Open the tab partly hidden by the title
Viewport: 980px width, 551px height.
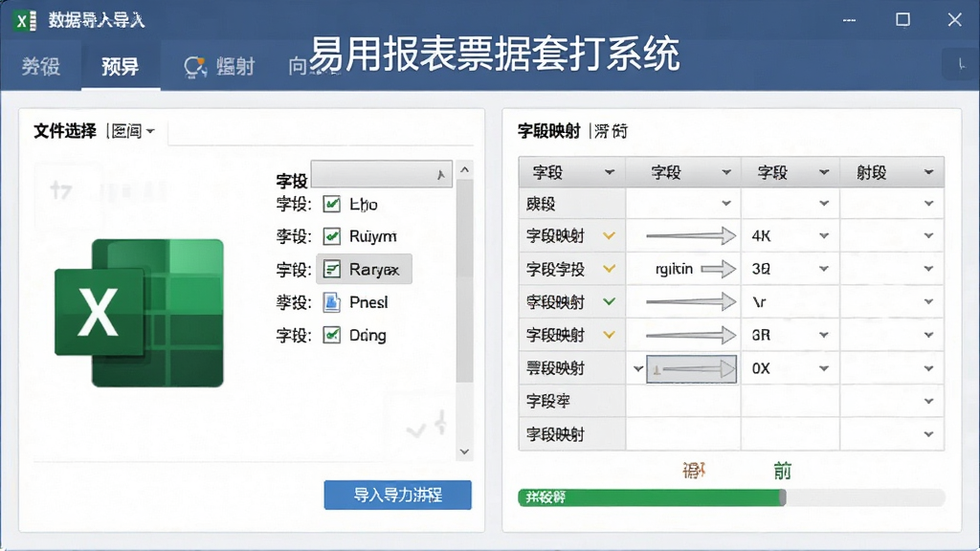(299, 66)
